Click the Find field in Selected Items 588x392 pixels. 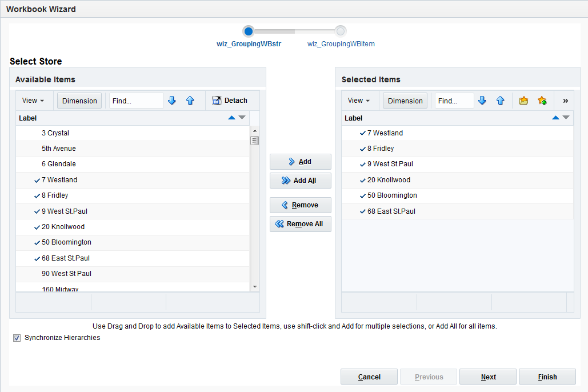(454, 101)
